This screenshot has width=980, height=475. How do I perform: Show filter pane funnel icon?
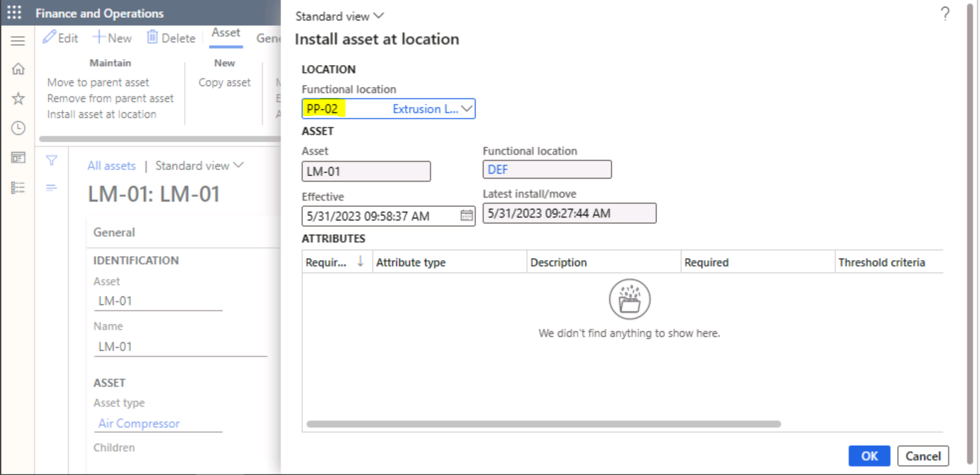click(52, 160)
